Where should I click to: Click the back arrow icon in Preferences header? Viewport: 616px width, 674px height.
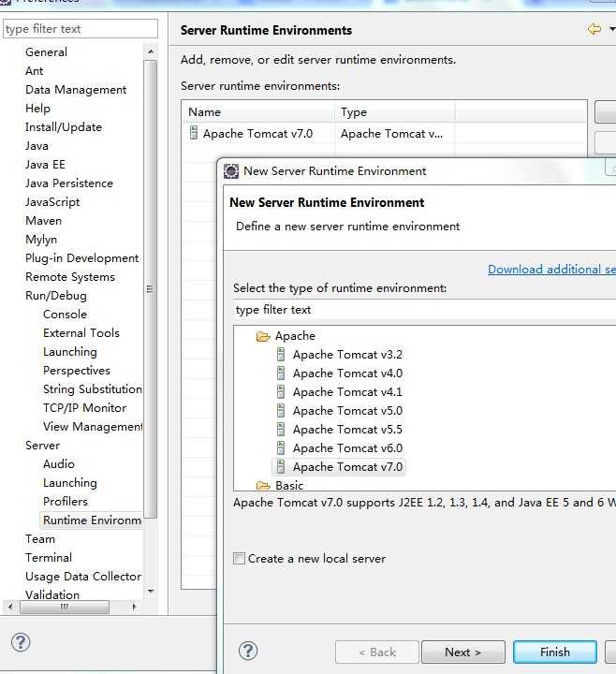click(594, 29)
